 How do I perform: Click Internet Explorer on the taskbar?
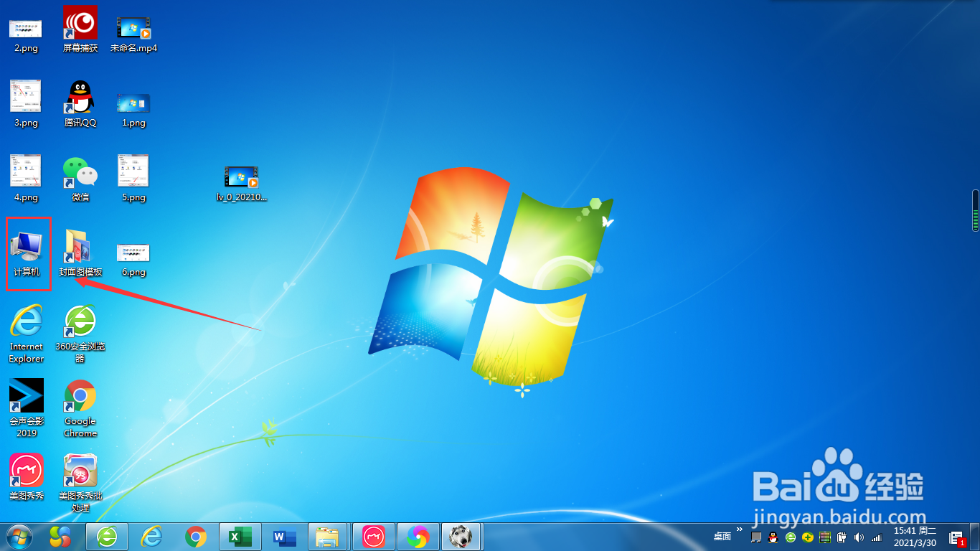click(x=151, y=537)
